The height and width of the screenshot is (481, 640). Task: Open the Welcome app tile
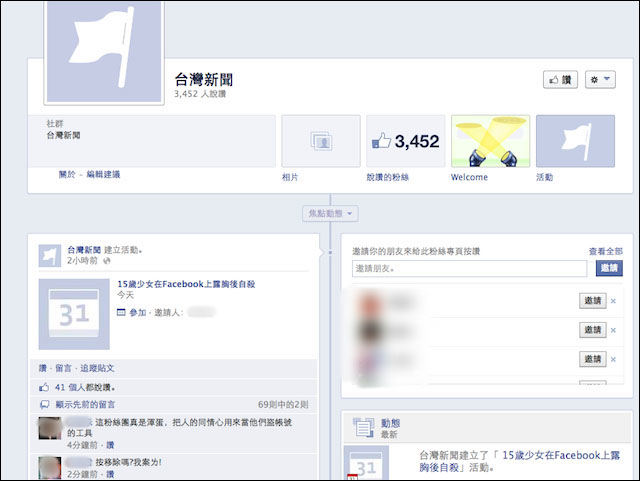491,141
